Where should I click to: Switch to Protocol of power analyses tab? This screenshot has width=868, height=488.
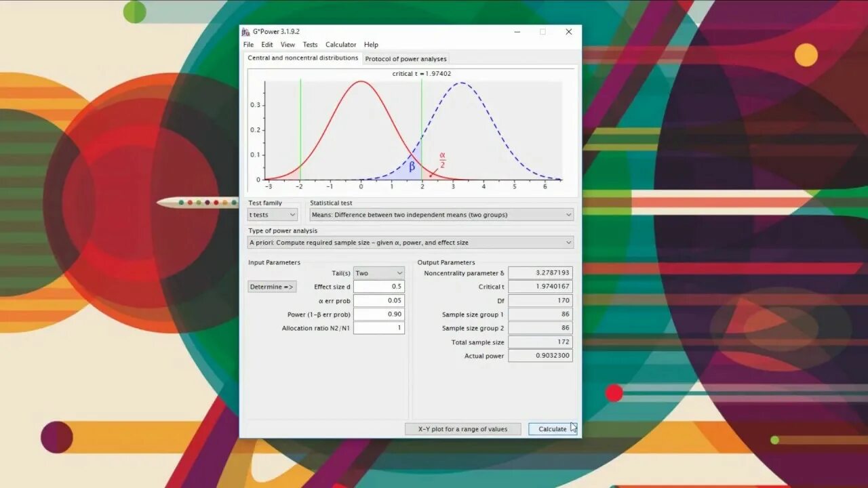[x=406, y=59]
